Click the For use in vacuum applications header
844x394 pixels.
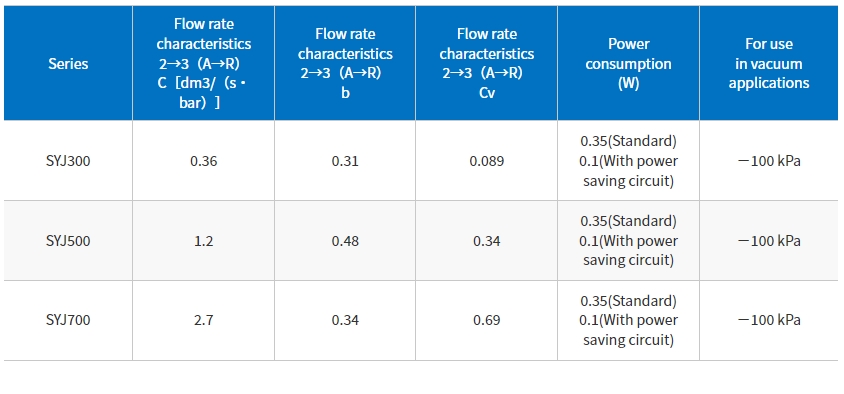[x=769, y=64]
